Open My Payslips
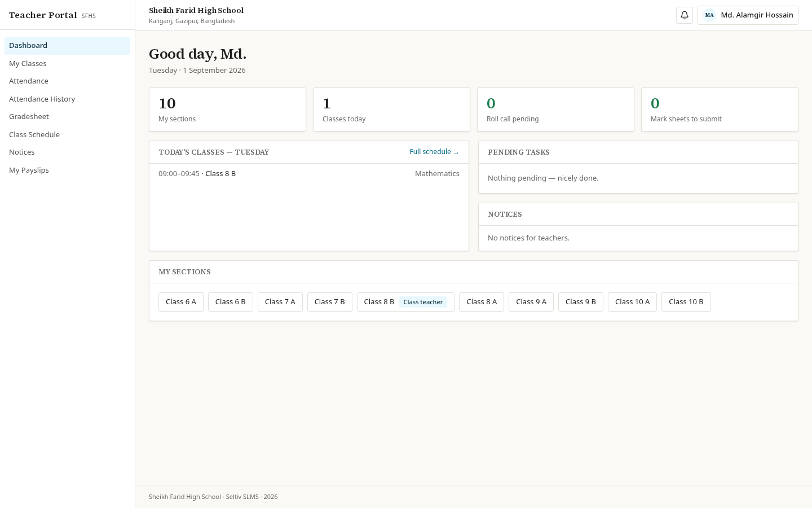 pyautogui.click(x=67, y=170)
